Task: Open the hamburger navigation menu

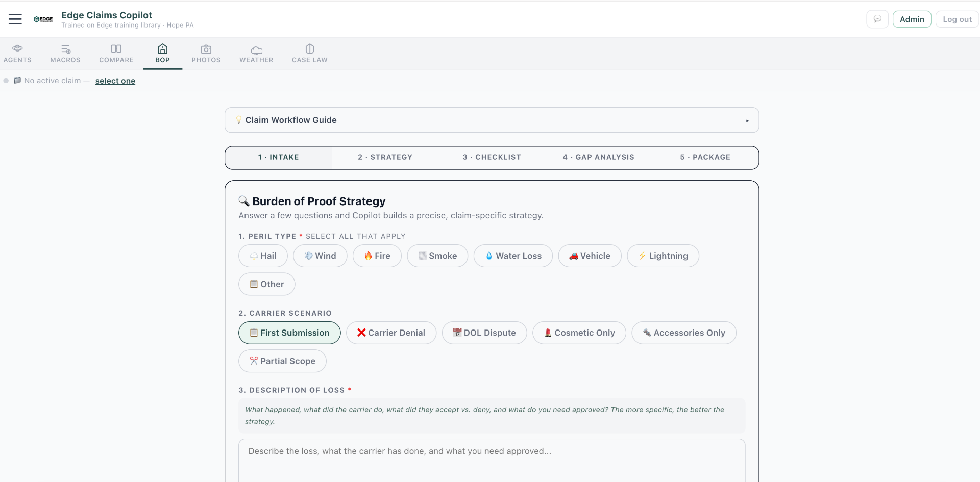Action: [x=15, y=18]
